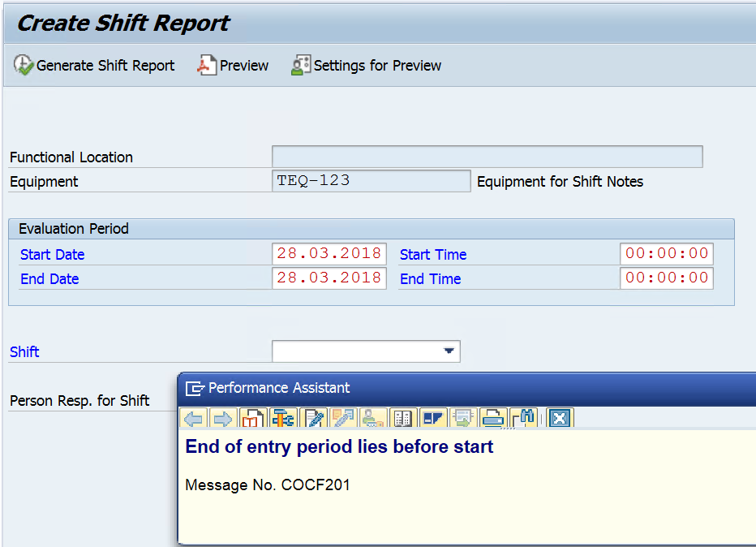Open Application Help book-and-page icon
The image size is (756, 547).
(x=253, y=418)
